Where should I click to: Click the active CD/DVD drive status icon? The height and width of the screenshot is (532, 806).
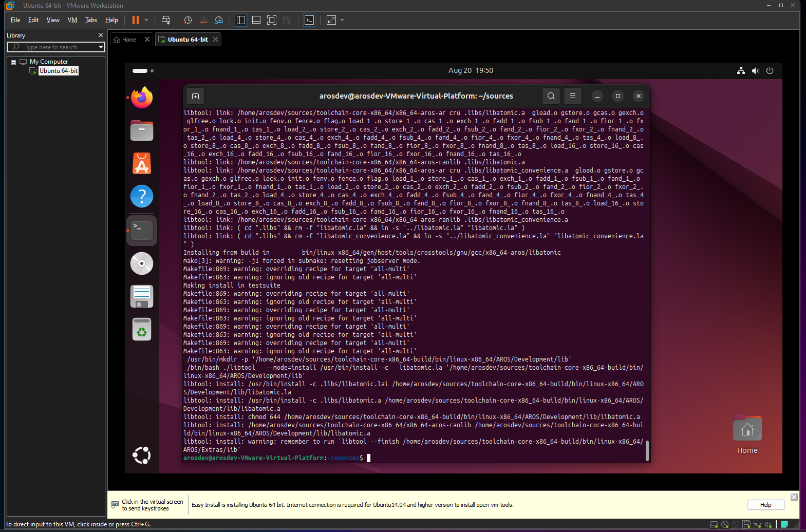725,524
